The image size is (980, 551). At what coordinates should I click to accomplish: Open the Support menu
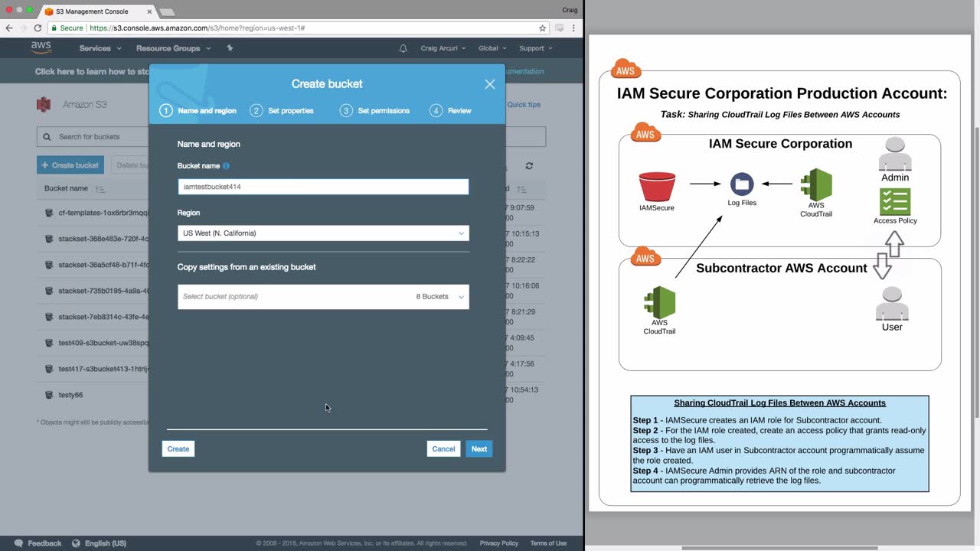[536, 48]
